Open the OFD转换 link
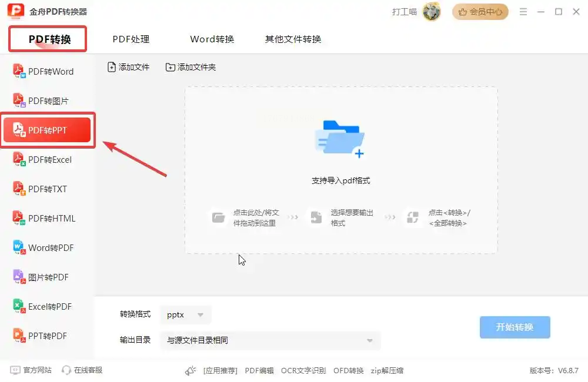588x382 pixels. [348, 370]
